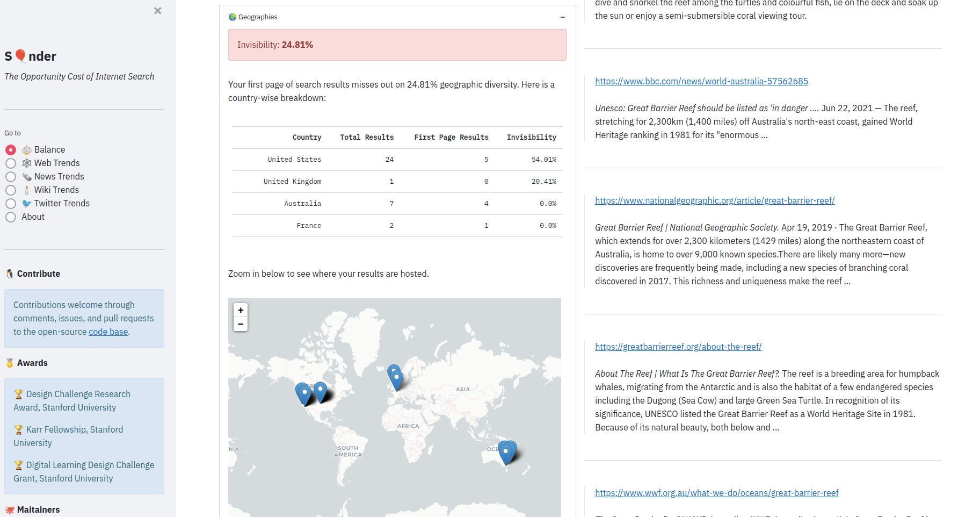Open the WWF Australia reef link
The height and width of the screenshot is (517, 980).
(716, 493)
